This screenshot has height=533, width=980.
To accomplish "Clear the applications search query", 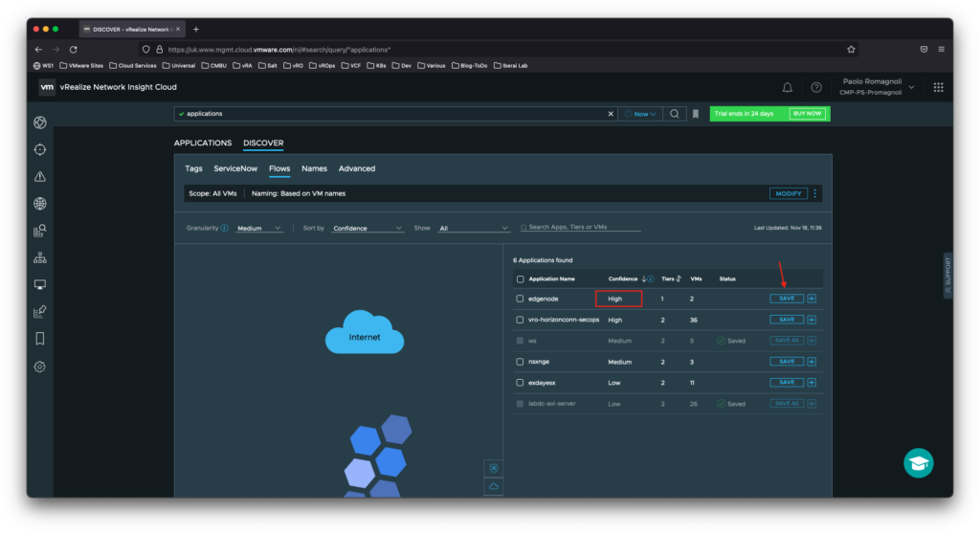I will point(611,114).
